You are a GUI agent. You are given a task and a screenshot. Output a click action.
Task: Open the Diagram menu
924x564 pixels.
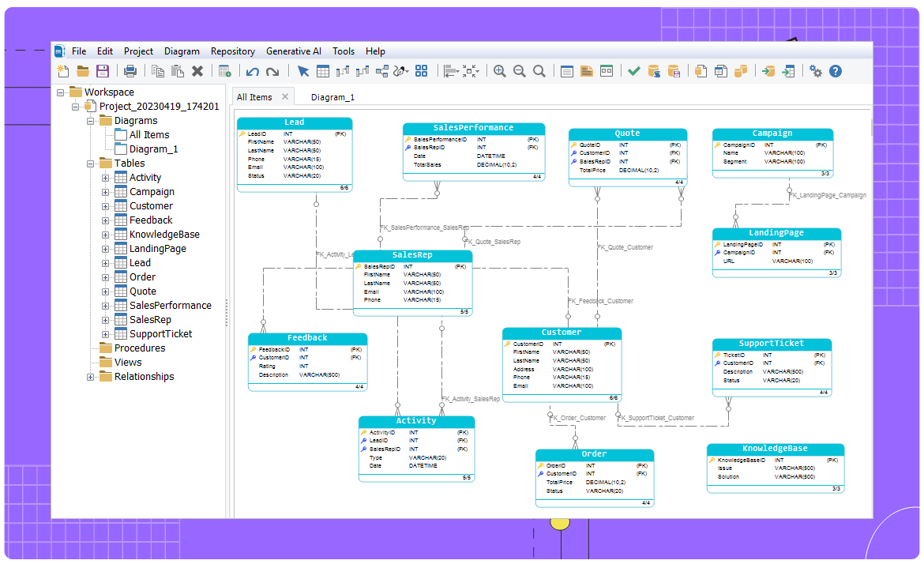(x=182, y=51)
